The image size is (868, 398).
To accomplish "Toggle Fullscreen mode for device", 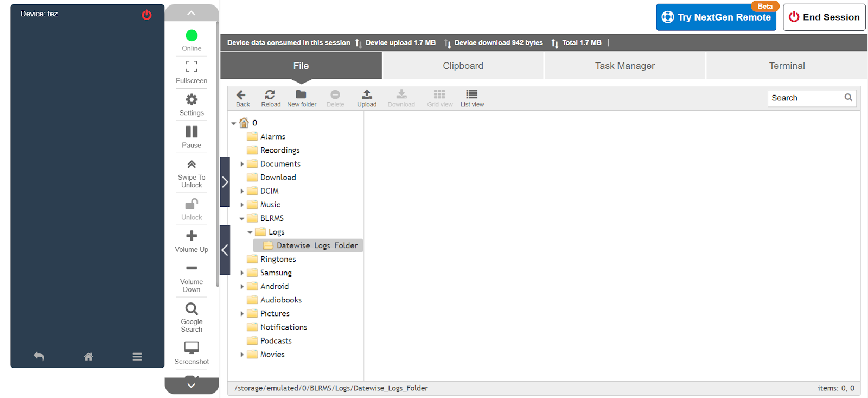I will pos(192,72).
